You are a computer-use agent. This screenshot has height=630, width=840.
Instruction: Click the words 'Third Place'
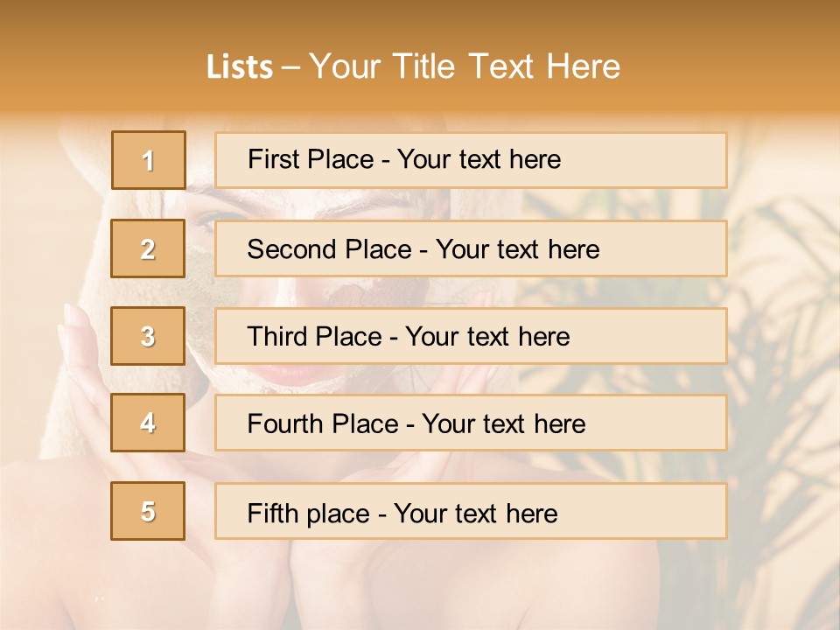point(314,336)
